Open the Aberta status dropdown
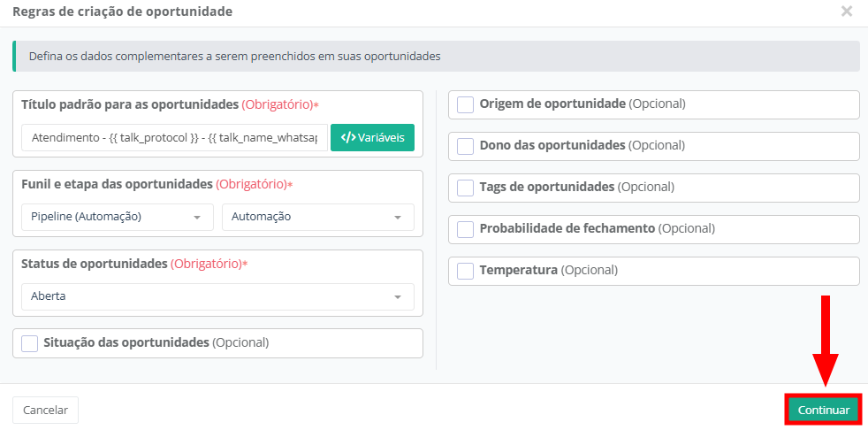This screenshot has width=868, height=430. (x=217, y=296)
